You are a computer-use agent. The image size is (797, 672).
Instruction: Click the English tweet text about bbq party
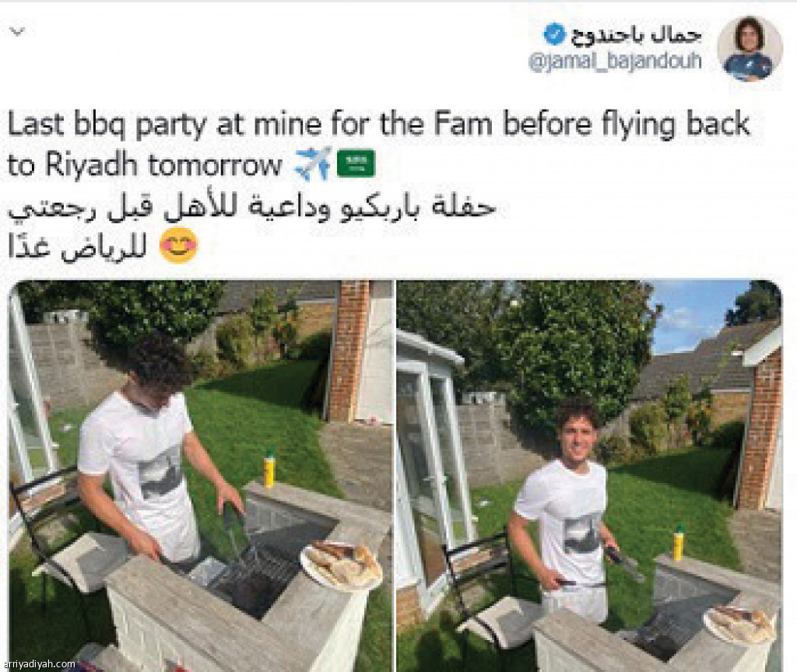click(x=378, y=144)
